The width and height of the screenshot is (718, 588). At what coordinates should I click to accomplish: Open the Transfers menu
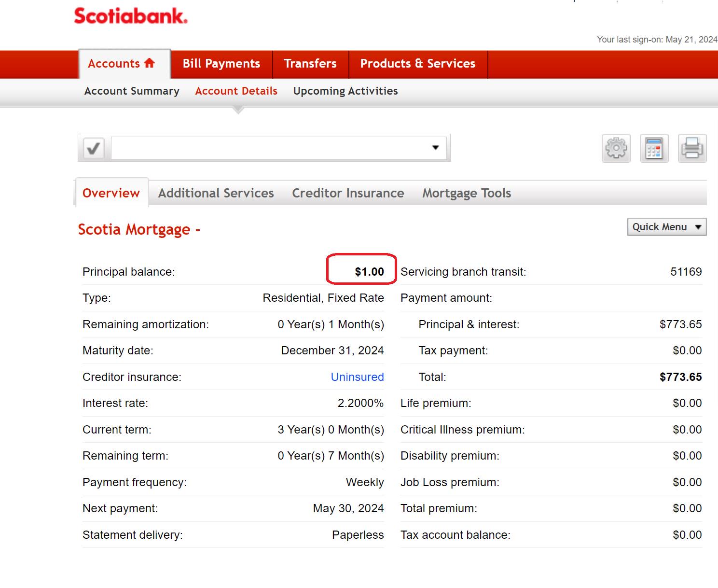[x=310, y=64]
